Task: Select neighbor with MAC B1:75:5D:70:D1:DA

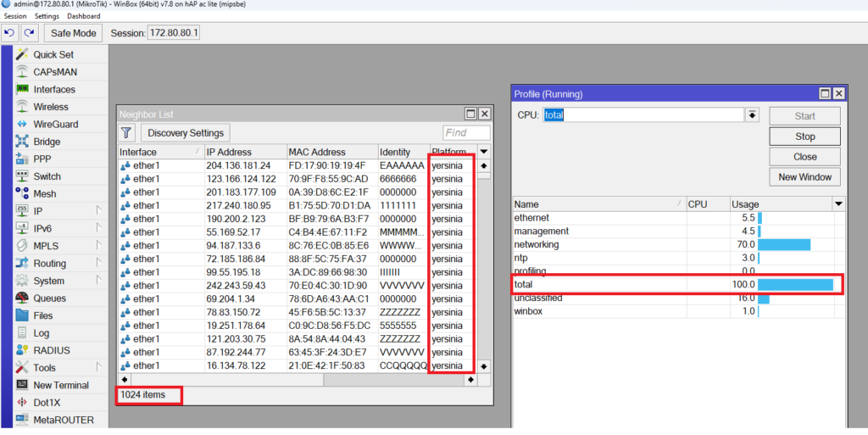Action: 298,205
